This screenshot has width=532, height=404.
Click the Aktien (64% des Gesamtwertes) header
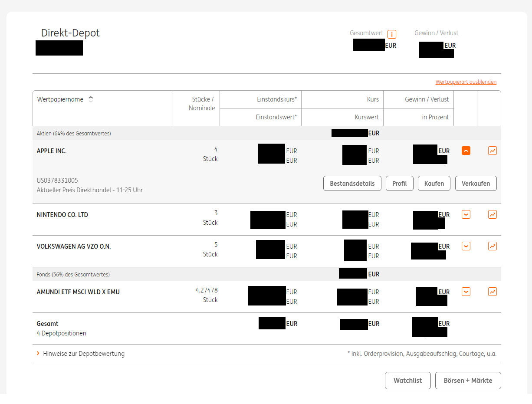74,134
